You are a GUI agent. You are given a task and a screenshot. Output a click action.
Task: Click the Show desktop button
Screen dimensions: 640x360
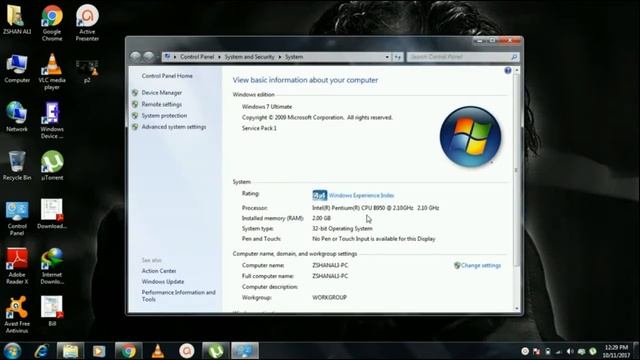click(636, 351)
